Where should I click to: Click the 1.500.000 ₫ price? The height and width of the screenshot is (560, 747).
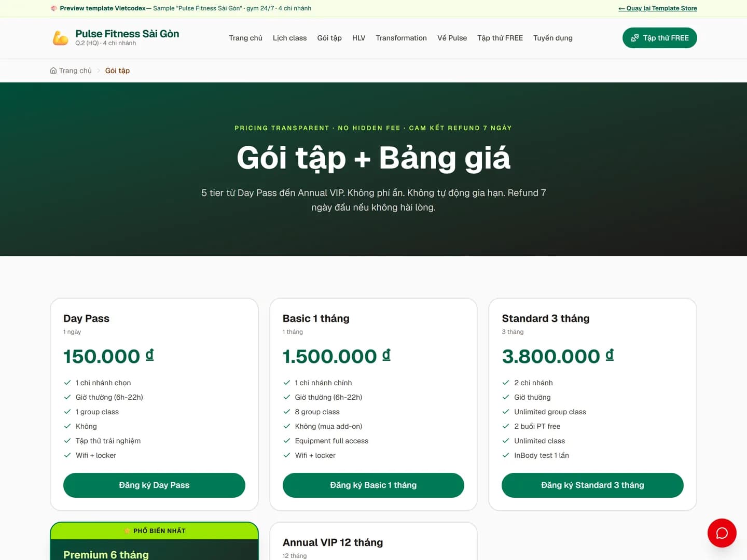point(337,356)
